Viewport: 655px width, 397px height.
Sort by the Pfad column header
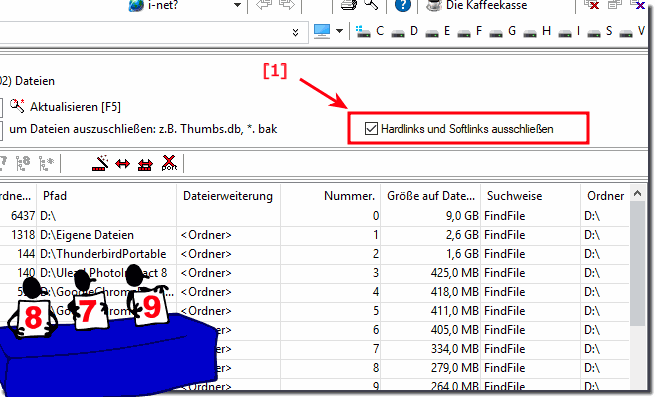coord(107,196)
